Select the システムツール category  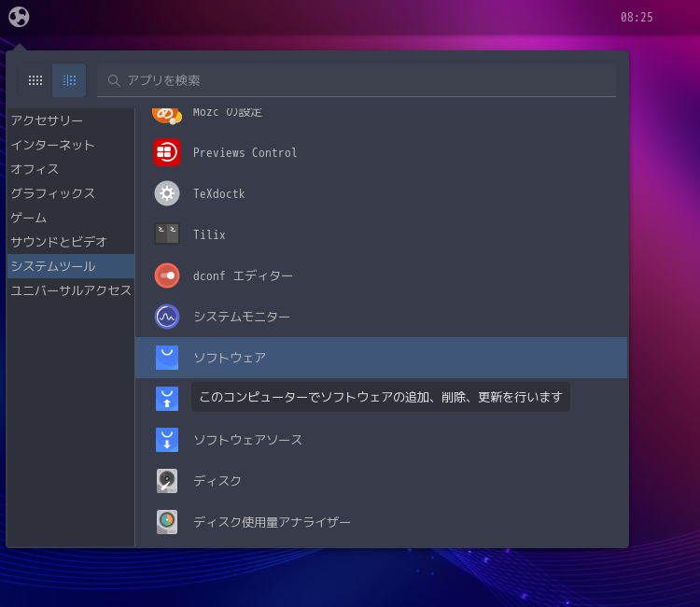71,266
